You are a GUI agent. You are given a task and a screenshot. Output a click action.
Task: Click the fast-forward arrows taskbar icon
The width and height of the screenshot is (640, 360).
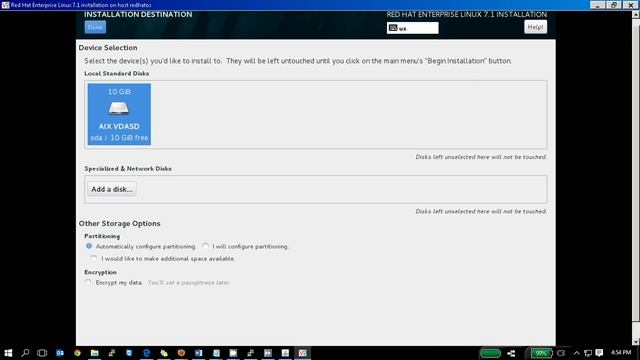pyautogui.click(x=268, y=353)
